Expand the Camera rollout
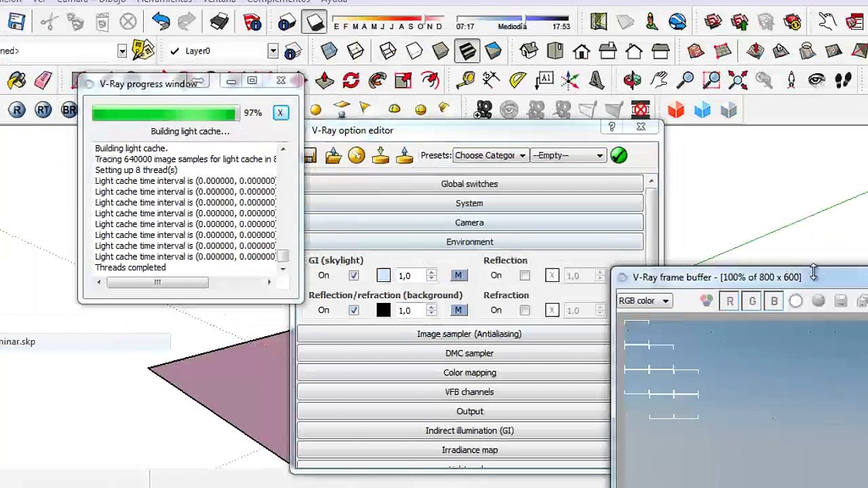The image size is (868, 488). [469, 222]
